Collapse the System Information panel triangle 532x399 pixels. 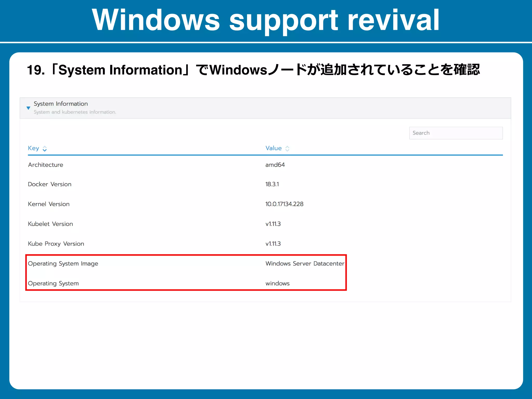click(x=28, y=108)
